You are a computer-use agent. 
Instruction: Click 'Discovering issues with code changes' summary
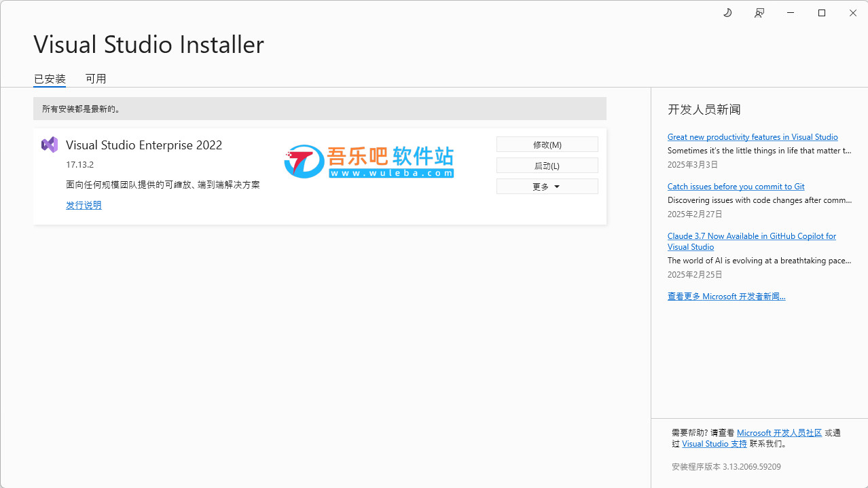click(x=759, y=200)
